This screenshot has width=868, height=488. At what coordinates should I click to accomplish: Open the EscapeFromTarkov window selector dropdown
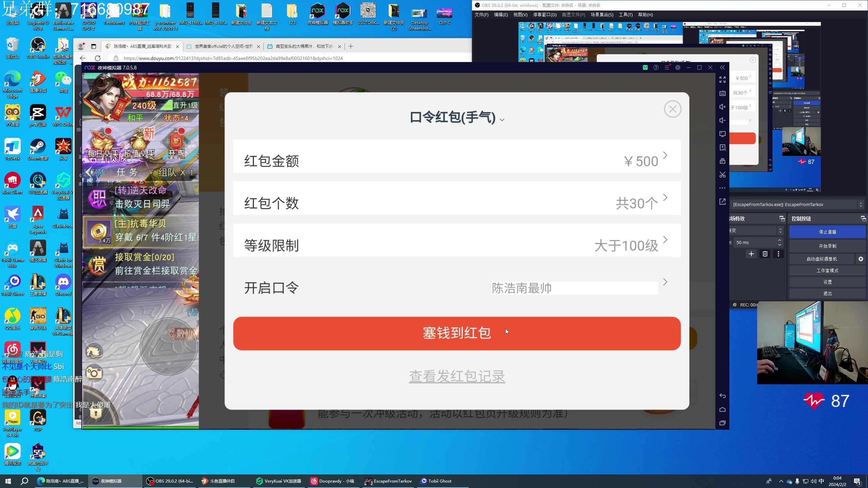[x=797, y=204]
